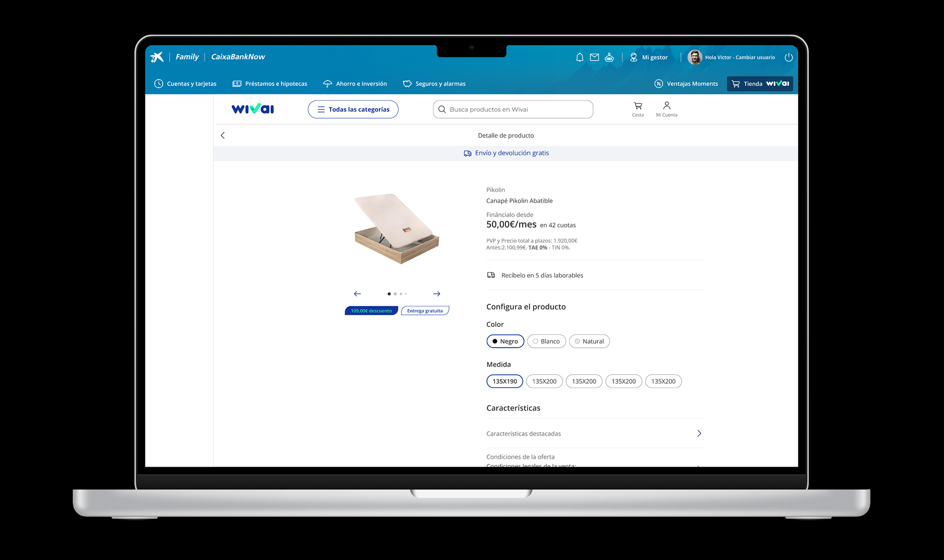Screen dimensions: 944x560
Task: Click the CaixaBankNow link
Action: tap(238, 57)
